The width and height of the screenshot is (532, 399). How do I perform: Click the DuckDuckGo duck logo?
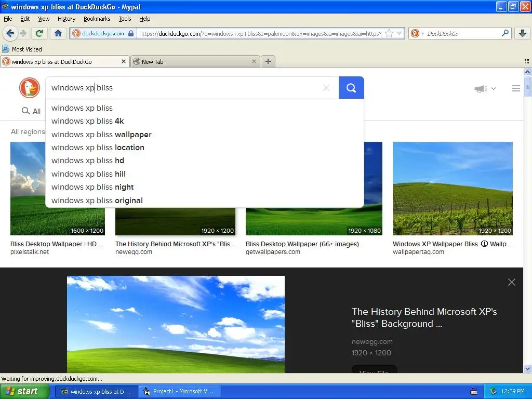pyautogui.click(x=30, y=88)
